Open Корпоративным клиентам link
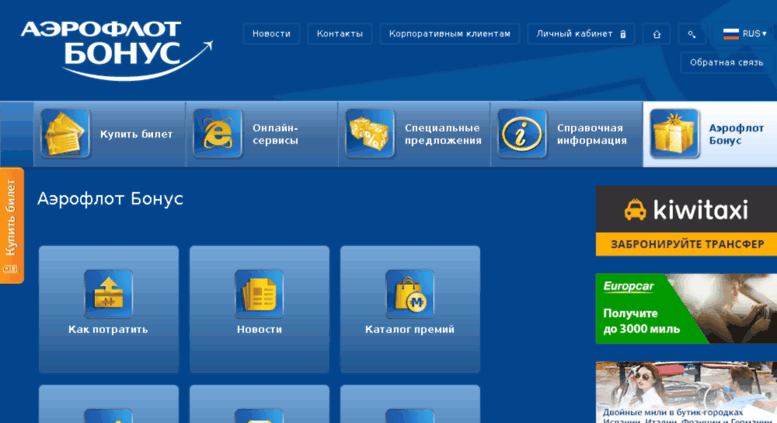This screenshot has height=423, width=777. (449, 34)
